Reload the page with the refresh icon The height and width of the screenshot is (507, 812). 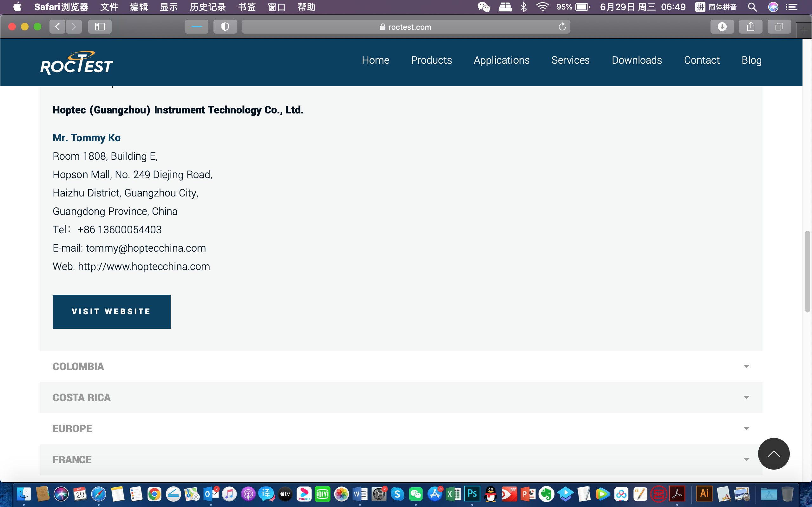point(562,27)
